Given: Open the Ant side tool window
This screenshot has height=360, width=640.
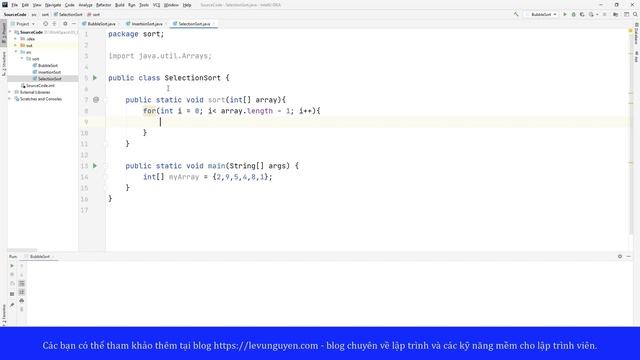Looking at the screenshot, I should [636, 56].
